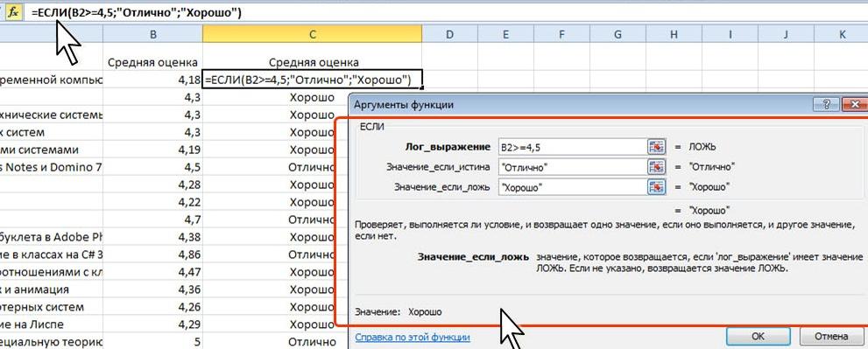The width and height of the screenshot is (868, 349).
Task: Collapse dialog via Лог_выражение range selector icon
Action: click(656, 147)
